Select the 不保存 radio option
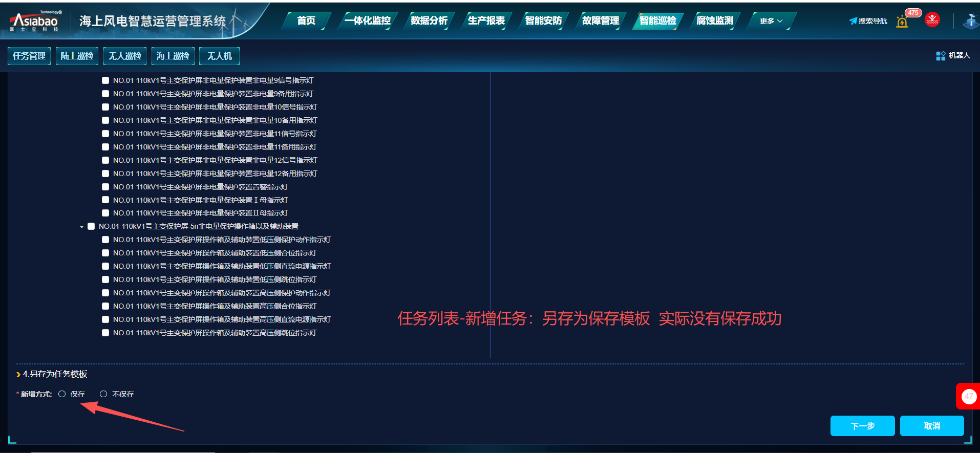 pos(103,394)
